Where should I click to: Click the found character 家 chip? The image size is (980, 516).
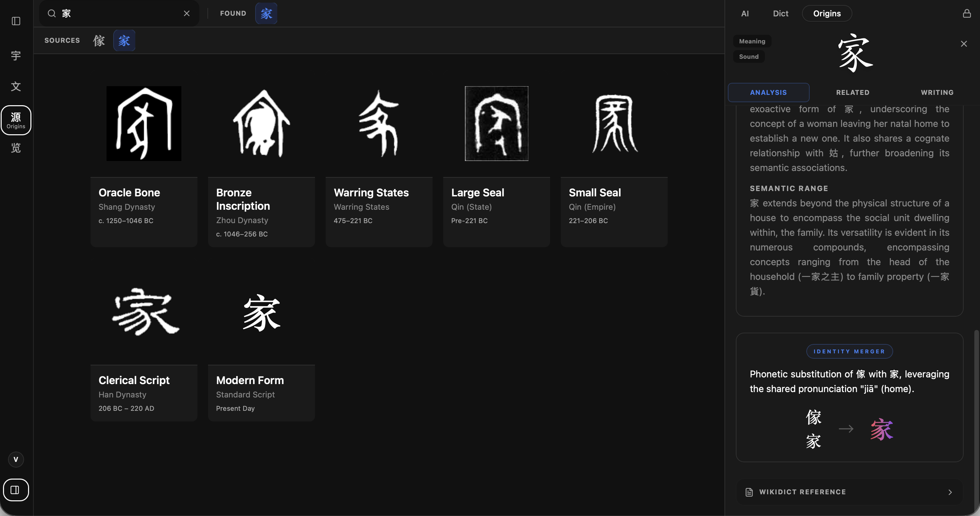tap(266, 13)
